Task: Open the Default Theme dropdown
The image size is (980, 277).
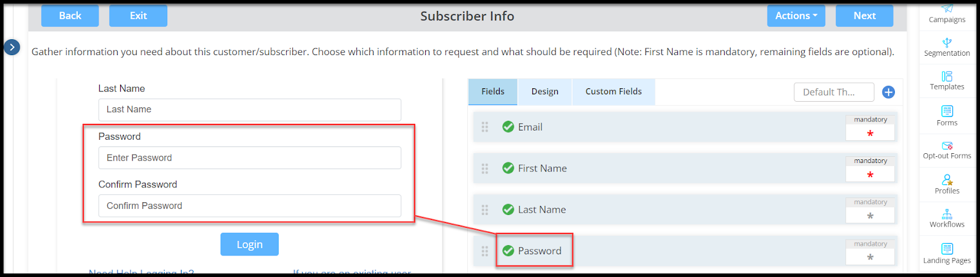Action: pyautogui.click(x=834, y=92)
